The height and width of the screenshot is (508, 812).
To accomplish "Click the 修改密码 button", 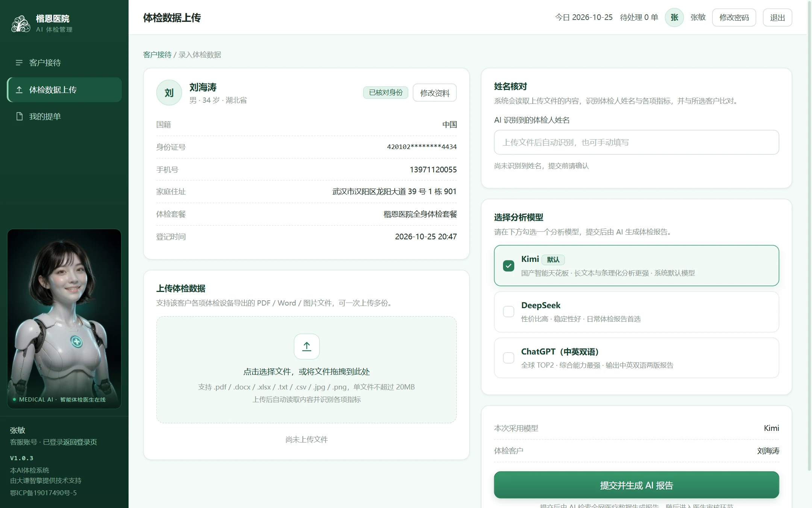I will 734,17.
